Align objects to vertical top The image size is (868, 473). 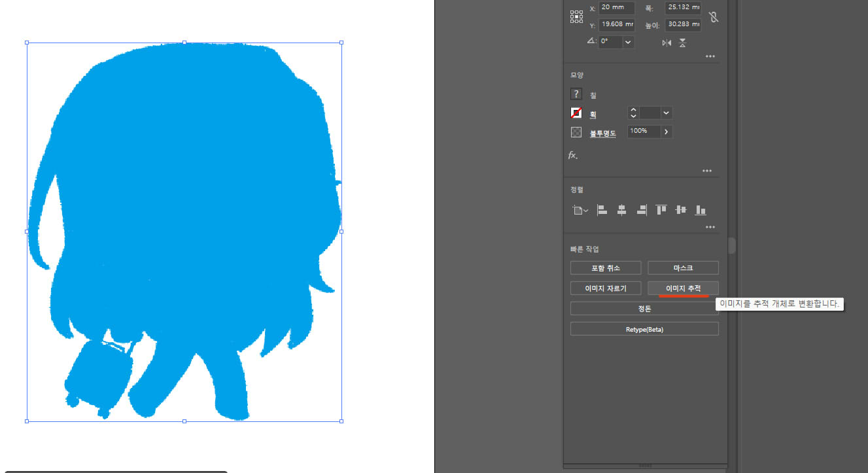(x=661, y=210)
